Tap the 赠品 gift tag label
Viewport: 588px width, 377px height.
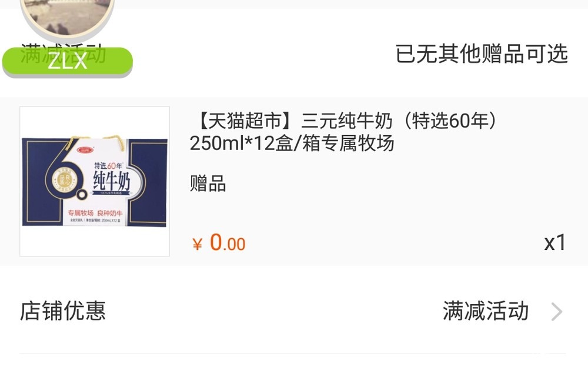(208, 184)
